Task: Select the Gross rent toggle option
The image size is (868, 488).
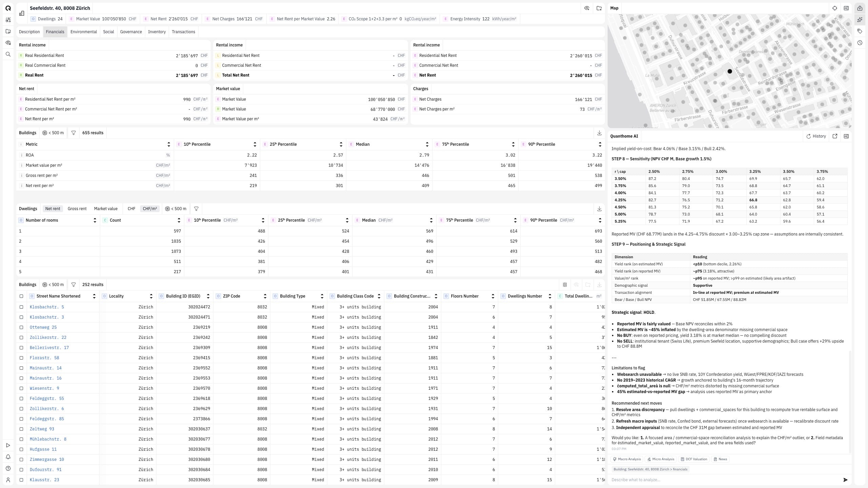Action: point(77,209)
